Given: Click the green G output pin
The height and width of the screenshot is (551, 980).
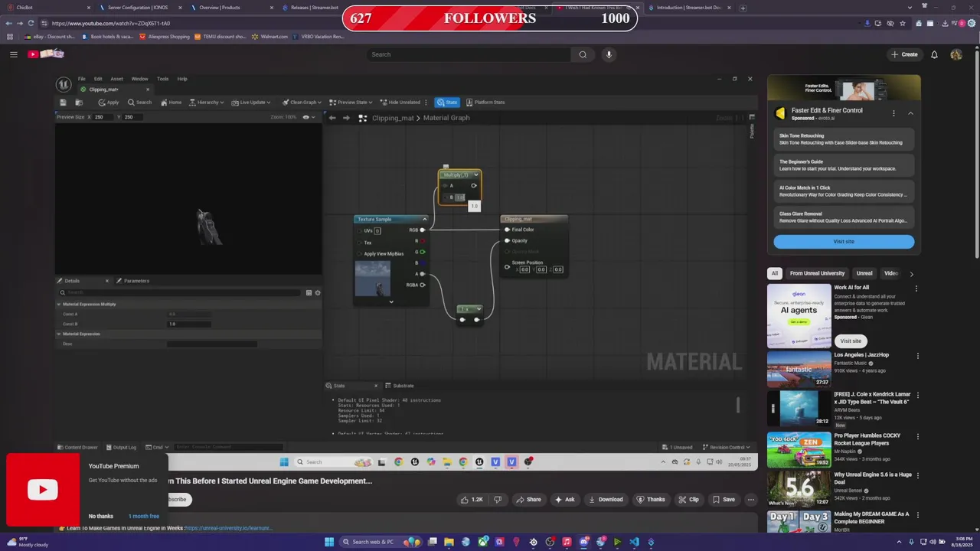Looking at the screenshot, I should pyautogui.click(x=423, y=252).
